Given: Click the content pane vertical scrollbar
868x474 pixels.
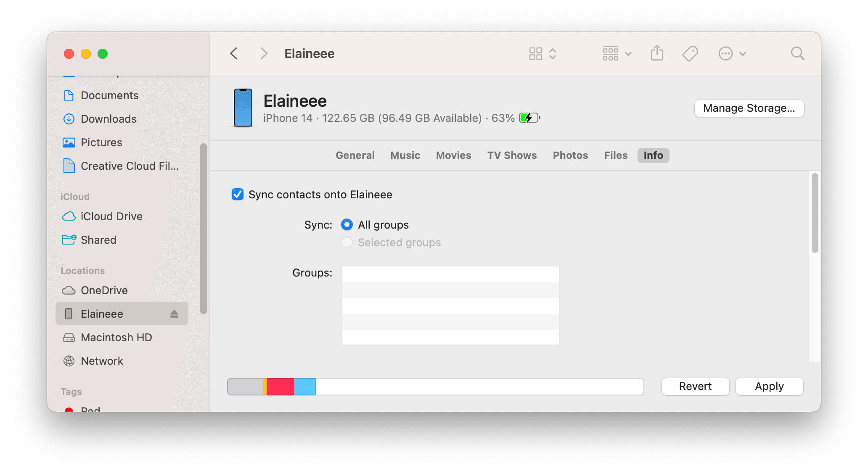Looking at the screenshot, I should point(815,213).
